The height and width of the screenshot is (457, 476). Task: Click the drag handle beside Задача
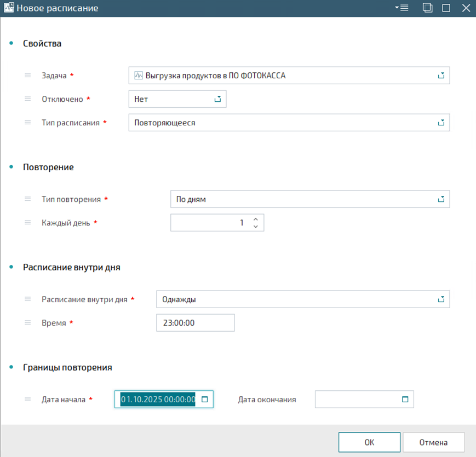27,75
